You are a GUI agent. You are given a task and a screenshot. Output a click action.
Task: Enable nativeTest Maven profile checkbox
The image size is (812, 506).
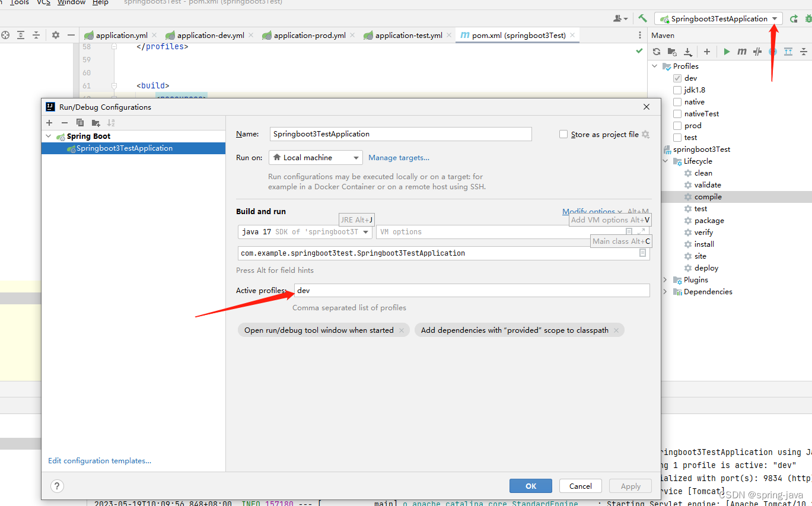click(x=677, y=113)
